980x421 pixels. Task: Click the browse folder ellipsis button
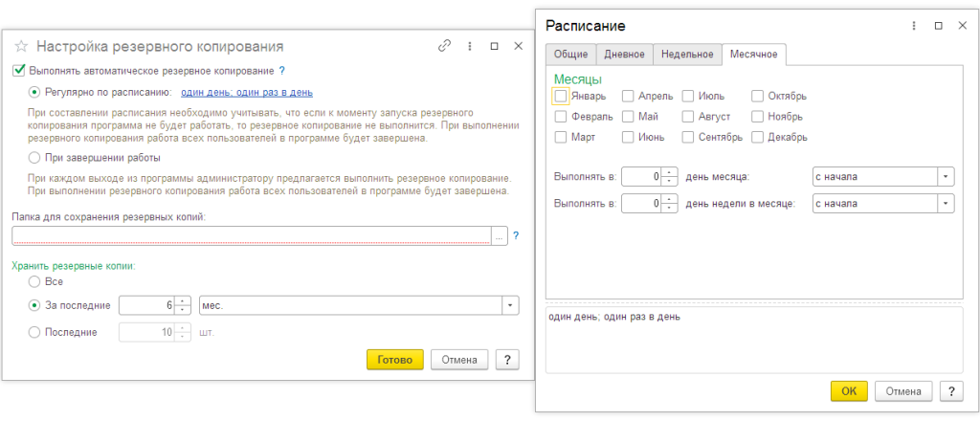[x=499, y=235]
